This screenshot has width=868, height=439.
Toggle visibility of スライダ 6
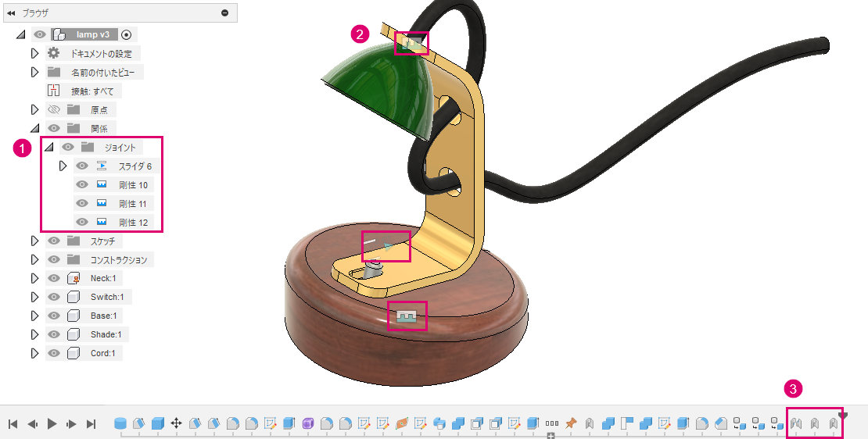pyautogui.click(x=82, y=166)
